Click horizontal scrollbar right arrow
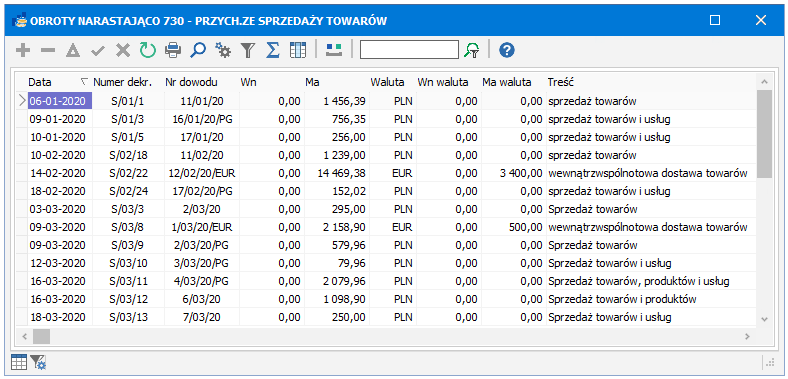This screenshot has width=788, height=379. point(747,336)
